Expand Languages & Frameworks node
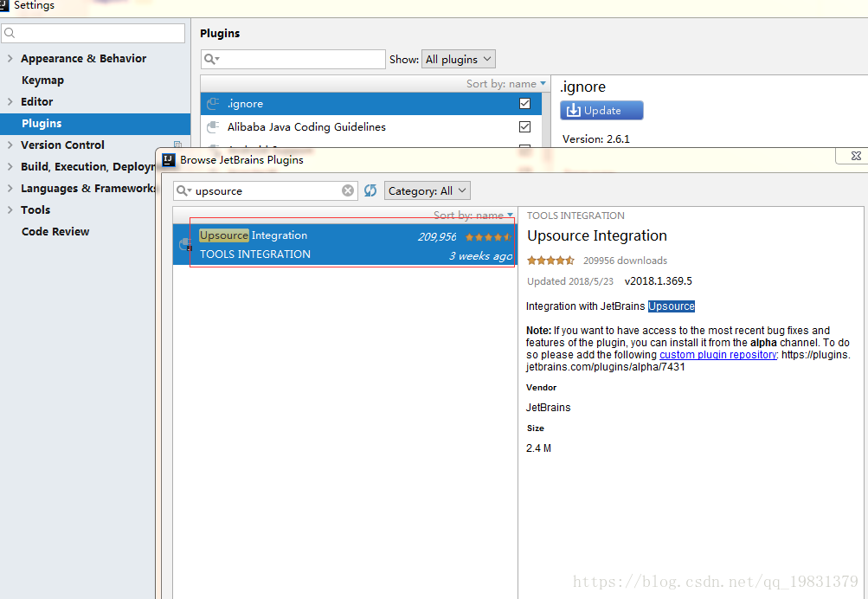This screenshot has height=599, width=868. tap(10, 188)
